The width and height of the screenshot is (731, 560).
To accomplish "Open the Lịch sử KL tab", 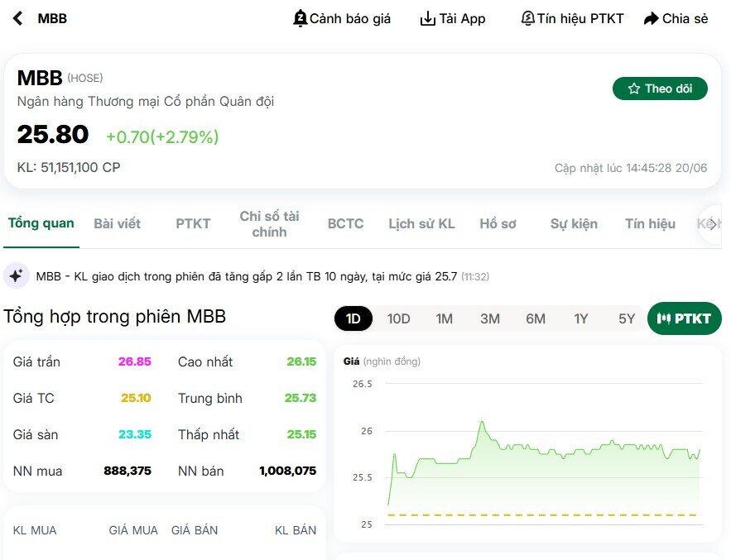I will [x=421, y=223].
